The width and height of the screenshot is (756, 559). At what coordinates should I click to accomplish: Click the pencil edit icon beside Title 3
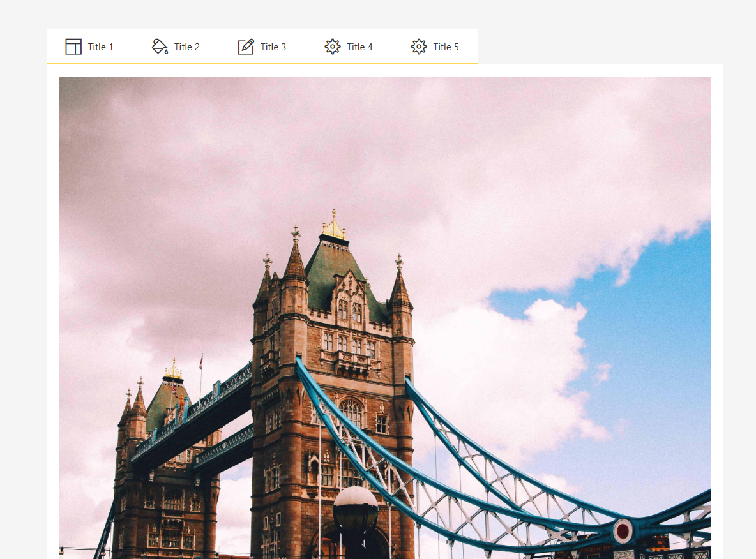coord(246,47)
